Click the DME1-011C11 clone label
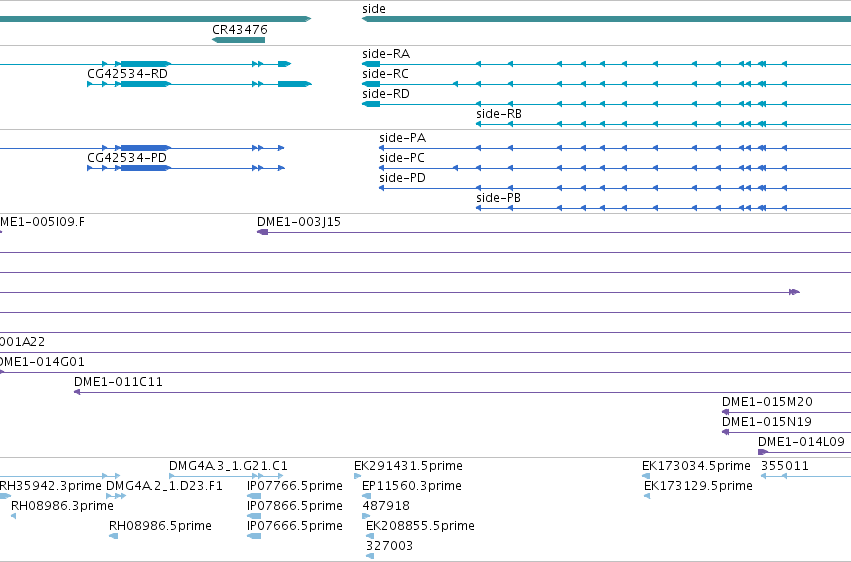 [x=118, y=382]
